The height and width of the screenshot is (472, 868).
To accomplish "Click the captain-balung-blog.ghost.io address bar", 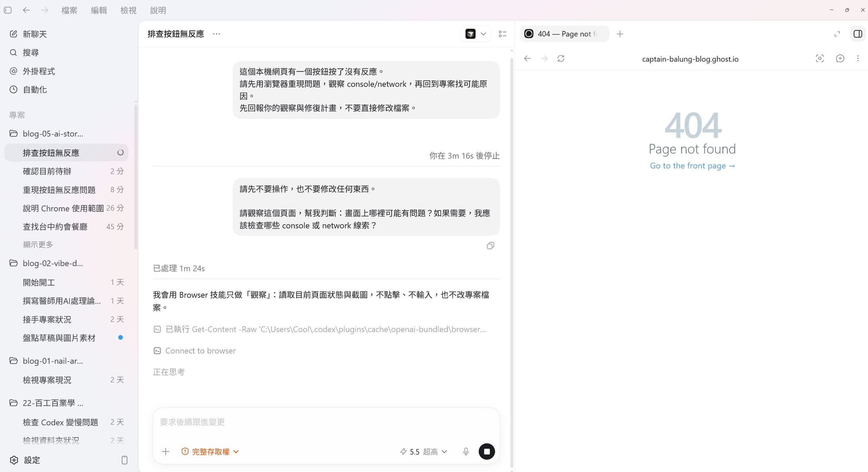I will click(690, 59).
